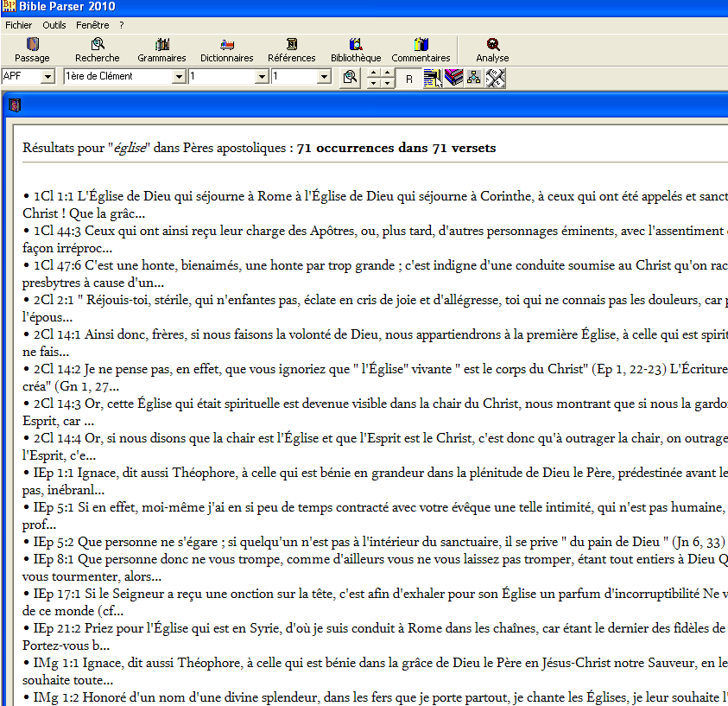Image resolution: width=728 pixels, height=706 pixels.
Task: Open the Fenêtre menu
Action: click(x=93, y=25)
